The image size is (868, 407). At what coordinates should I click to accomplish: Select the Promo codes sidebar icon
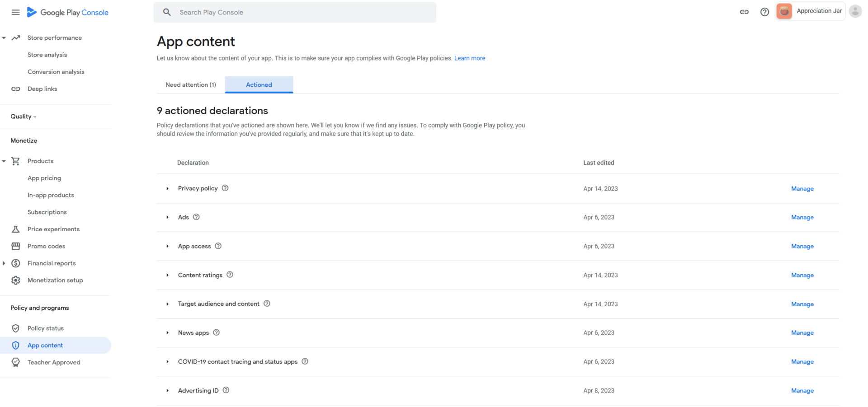pyautogui.click(x=16, y=246)
